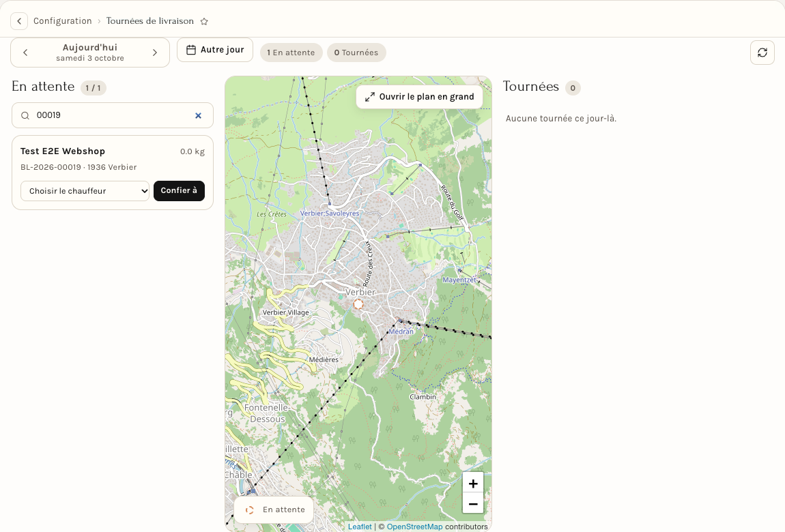Click the orange pending marker on the map

(358, 304)
